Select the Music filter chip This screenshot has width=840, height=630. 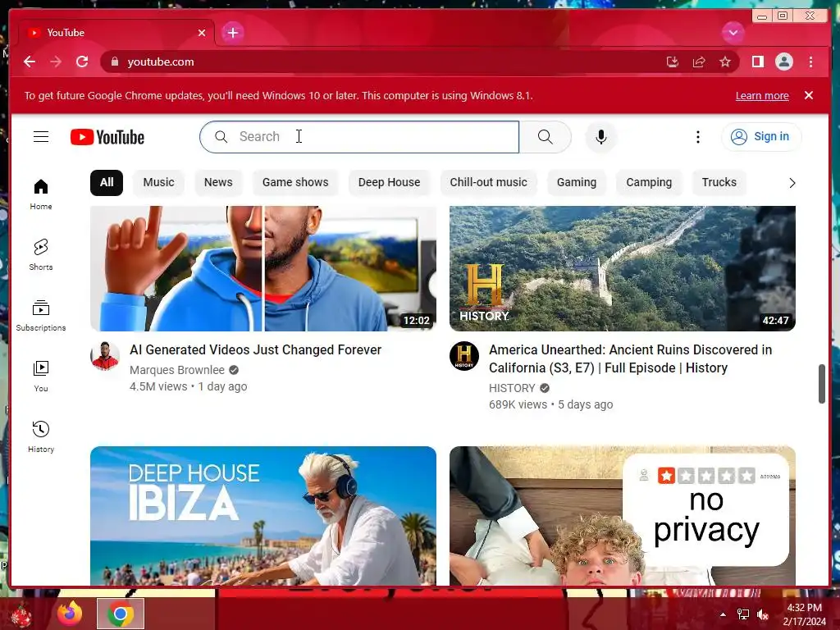point(158,183)
